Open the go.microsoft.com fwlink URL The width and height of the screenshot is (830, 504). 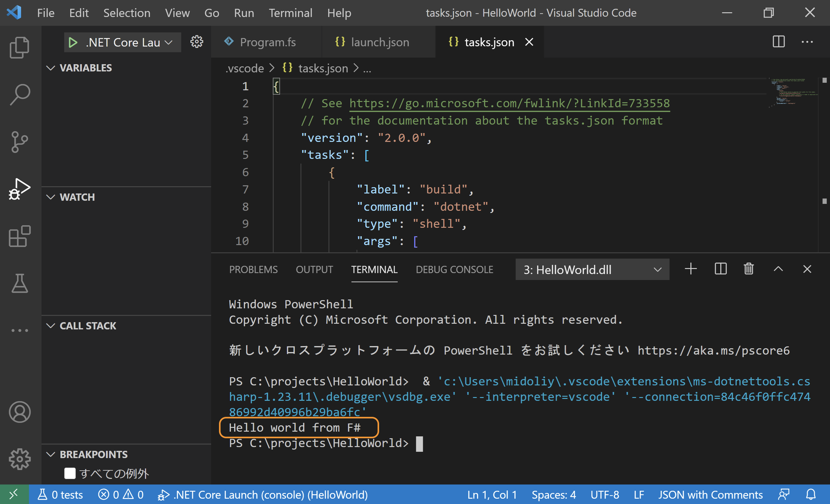pos(509,103)
